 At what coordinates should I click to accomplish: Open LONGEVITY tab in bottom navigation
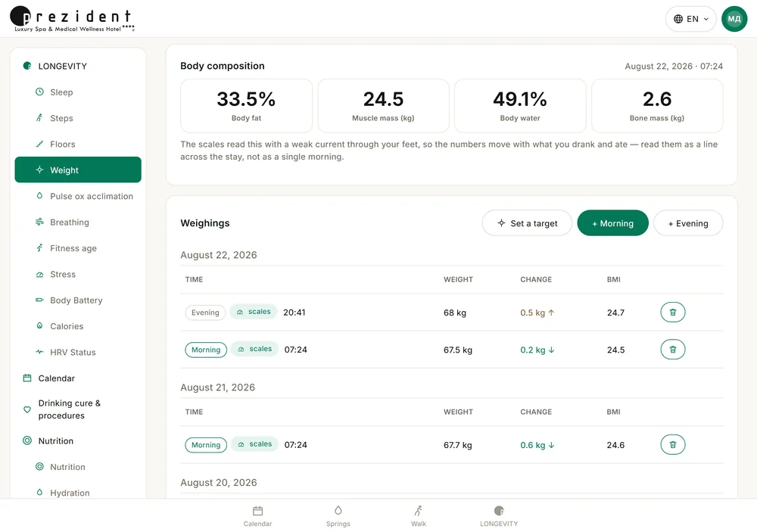point(499,516)
